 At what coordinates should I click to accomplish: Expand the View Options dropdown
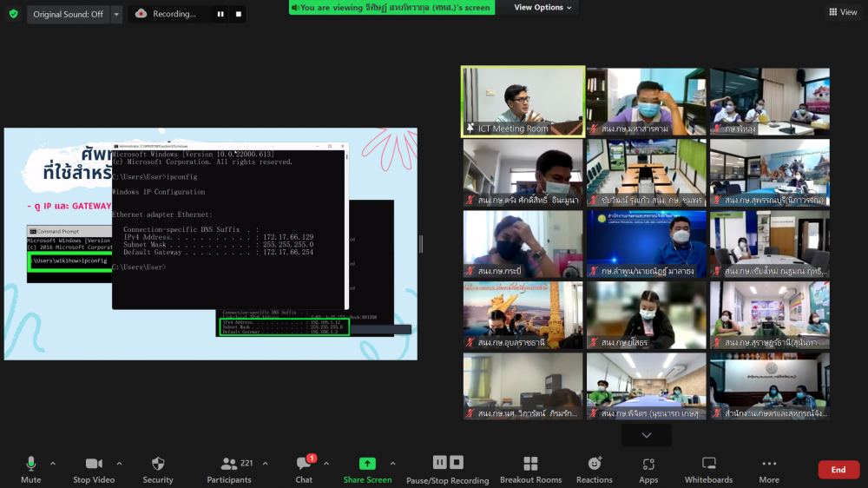[543, 8]
